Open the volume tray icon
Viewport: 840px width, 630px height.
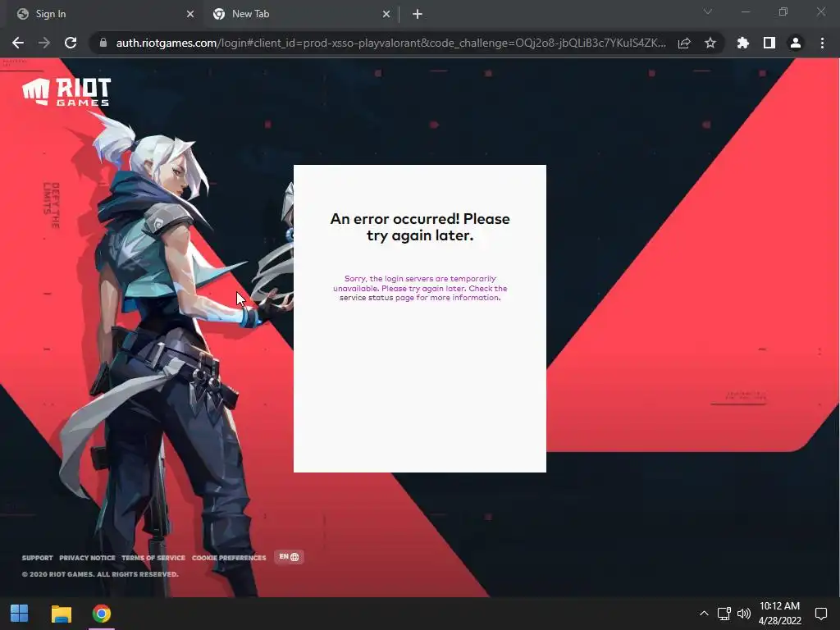pos(743,614)
